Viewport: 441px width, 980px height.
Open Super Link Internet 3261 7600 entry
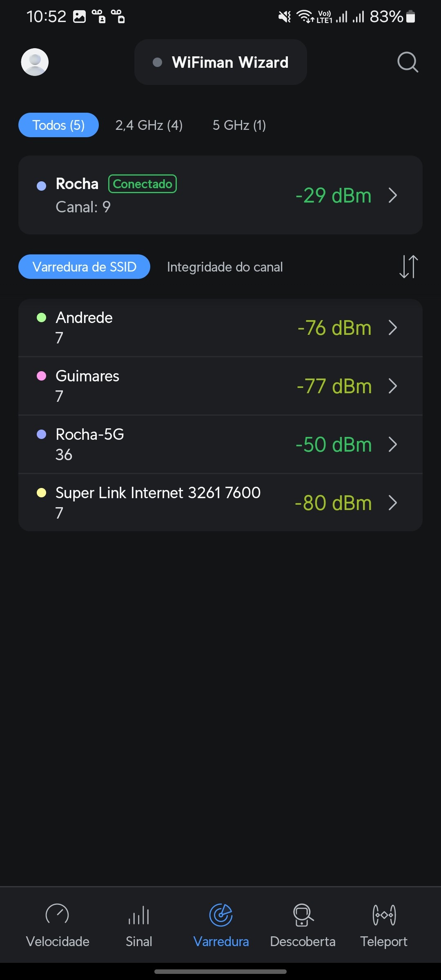(158, 502)
